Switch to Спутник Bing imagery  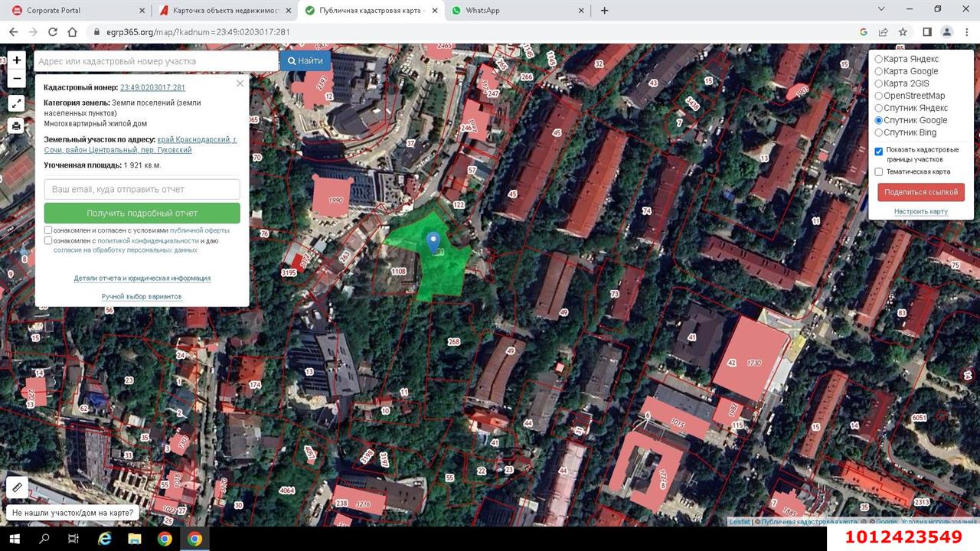click(879, 132)
